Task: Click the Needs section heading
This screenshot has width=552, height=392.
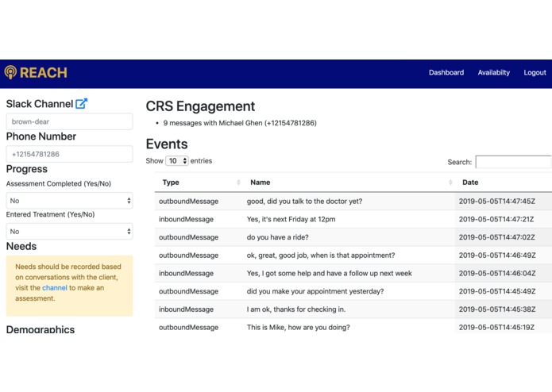Action: (21, 246)
